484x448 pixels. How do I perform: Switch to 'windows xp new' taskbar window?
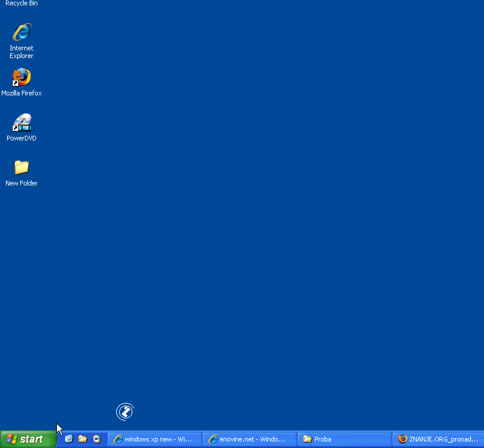click(155, 439)
